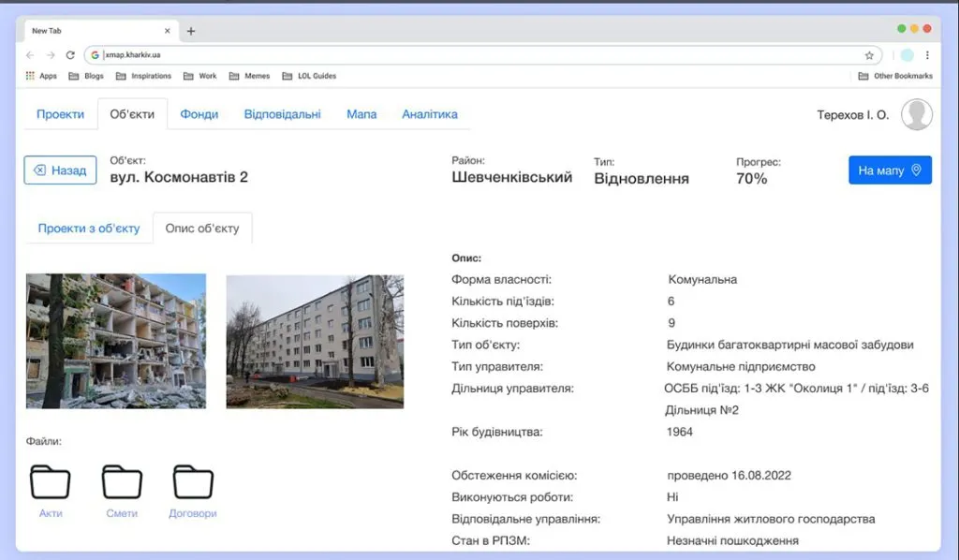Click the user profile avatar icon
This screenshot has width=959, height=560.
tap(916, 114)
